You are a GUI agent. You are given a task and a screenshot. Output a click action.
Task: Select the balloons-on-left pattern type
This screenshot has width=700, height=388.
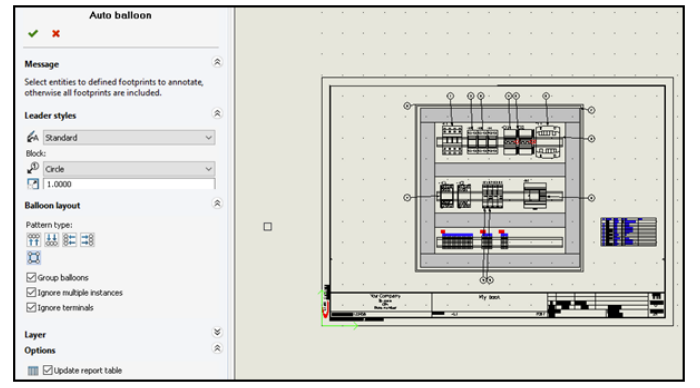tap(70, 240)
